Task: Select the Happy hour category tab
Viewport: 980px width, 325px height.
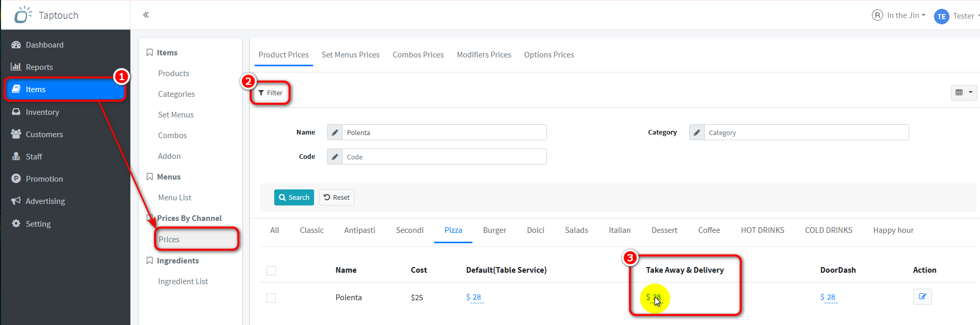Action: click(893, 230)
